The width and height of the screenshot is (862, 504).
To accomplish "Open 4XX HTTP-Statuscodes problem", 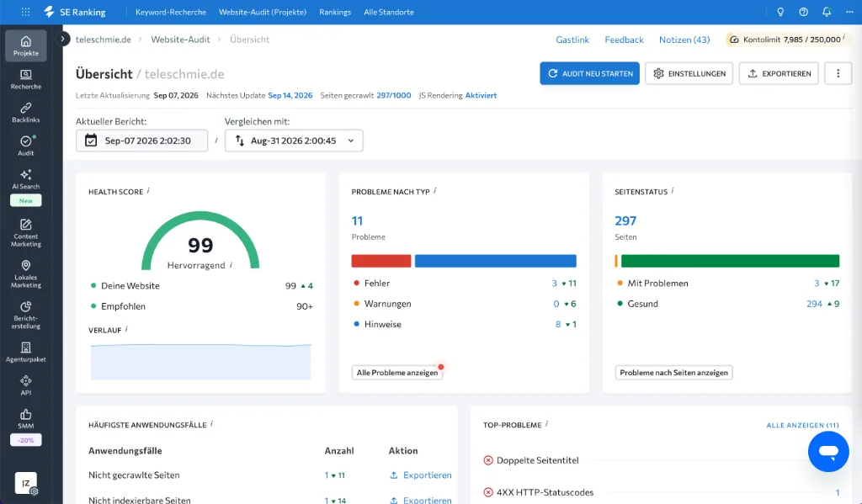I will (x=545, y=492).
